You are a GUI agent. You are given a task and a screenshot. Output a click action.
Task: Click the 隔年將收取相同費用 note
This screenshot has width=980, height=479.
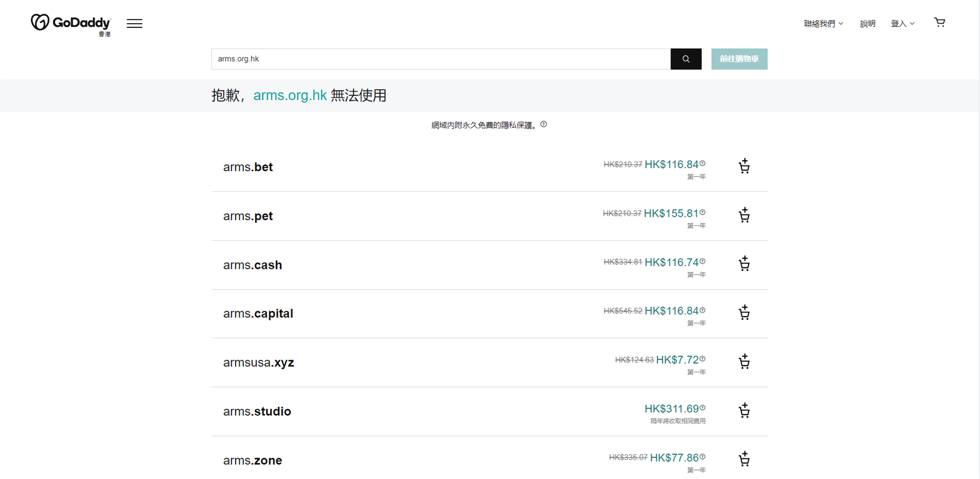(678, 421)
